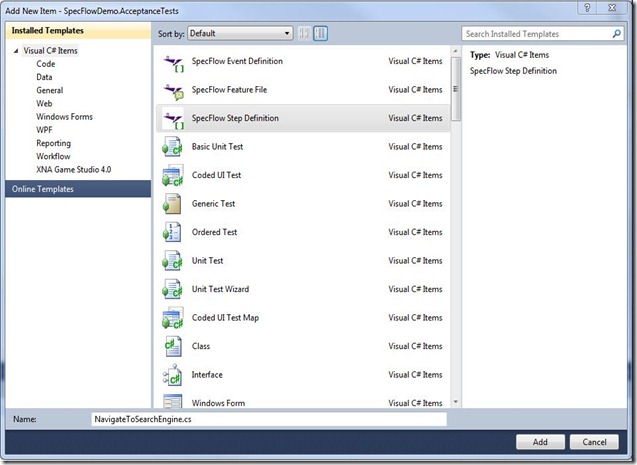
Task: Select the SpecFlow Event Definition icon
Action: (x=173, y=63)
